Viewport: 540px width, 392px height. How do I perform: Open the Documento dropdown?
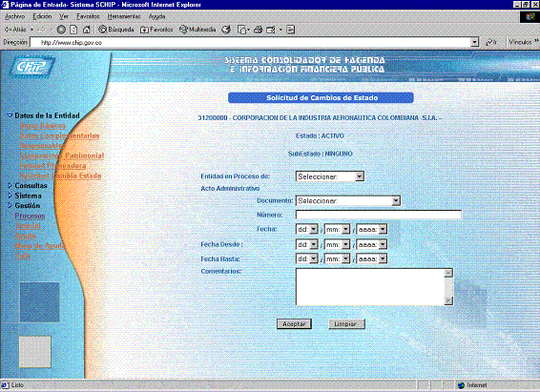coord(348,200)
